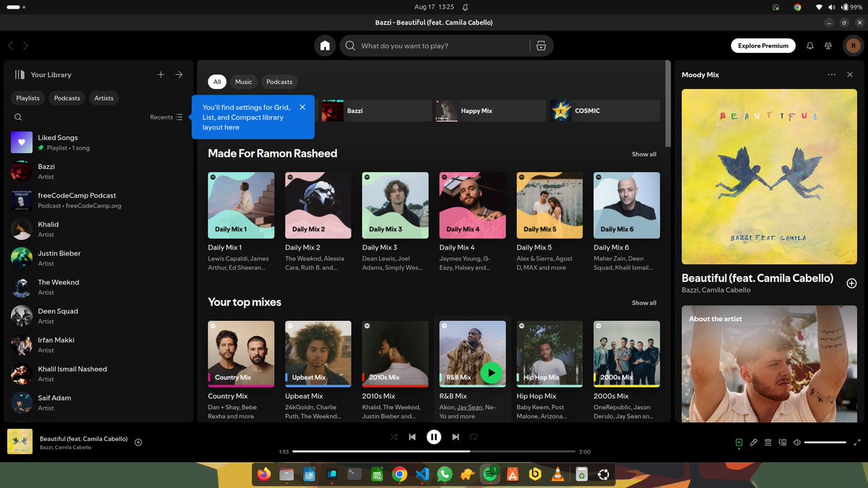Open freeCodeCamp Podcast in library
This screenshot has width=868, height=488.
[x=97, y=200]
